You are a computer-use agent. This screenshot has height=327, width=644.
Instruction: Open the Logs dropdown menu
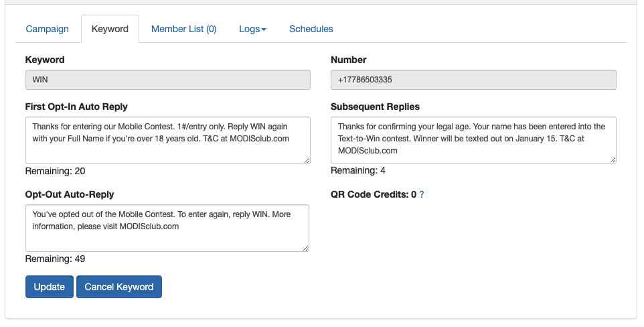252,29
